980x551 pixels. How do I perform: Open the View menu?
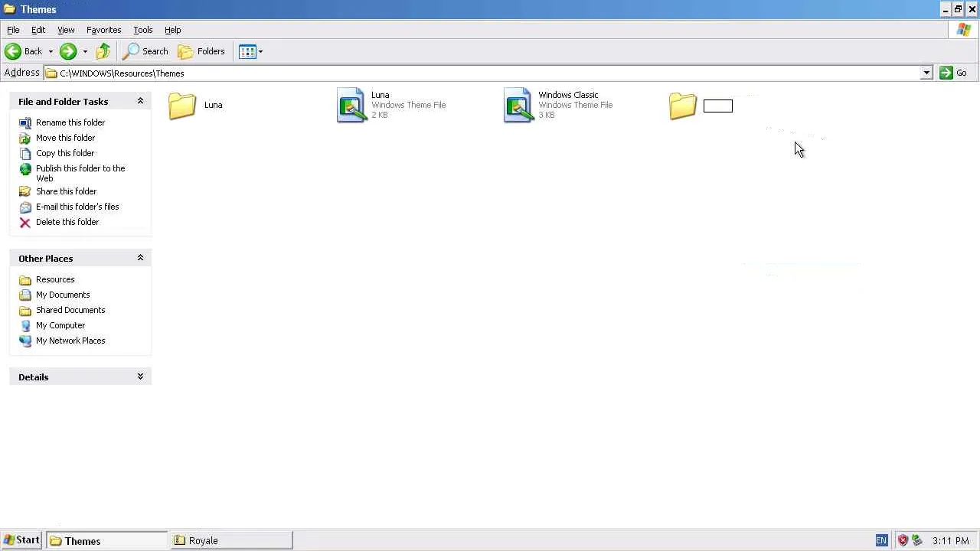click(66, 30)
